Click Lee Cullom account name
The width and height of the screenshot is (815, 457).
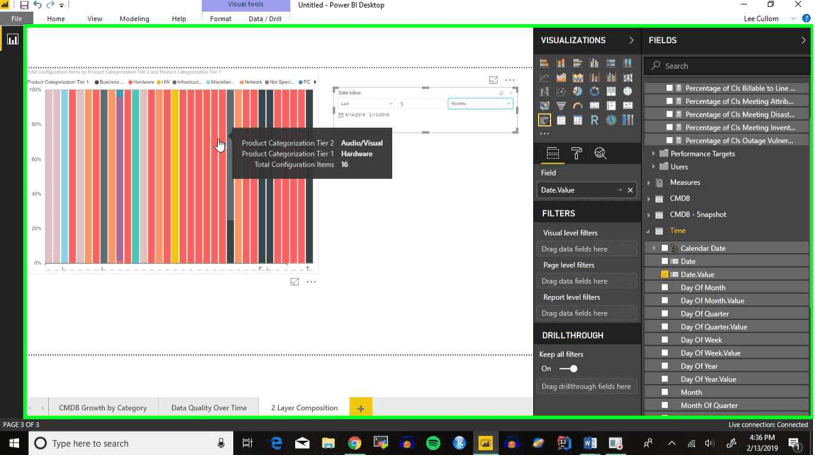761,19
